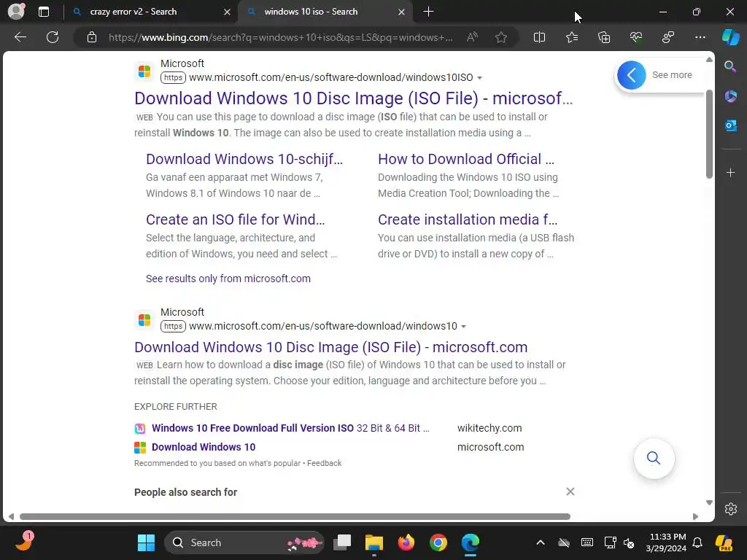
Task: Open Microsoft 365 sidebar app
Action: pyautogui.click(x=731, y=96)
